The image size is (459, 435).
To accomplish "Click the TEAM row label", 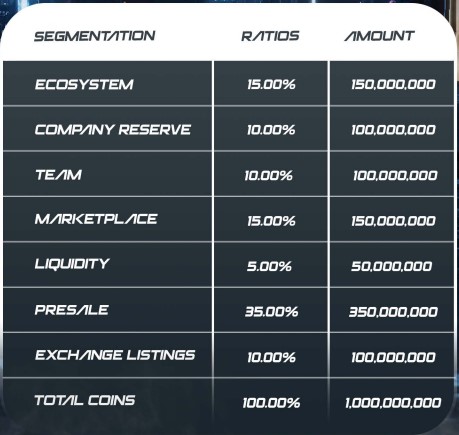I will (58, 175).
